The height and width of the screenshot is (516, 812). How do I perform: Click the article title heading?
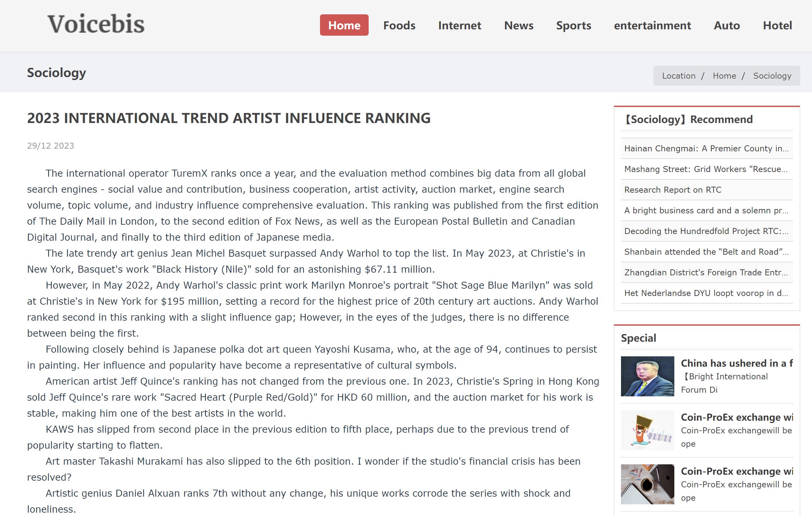click(229, 118)
